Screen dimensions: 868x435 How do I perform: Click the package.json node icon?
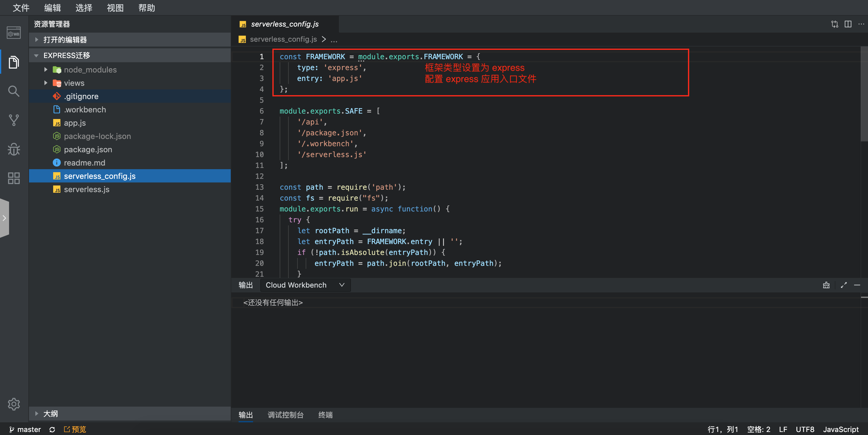click(x=57, y=149)
